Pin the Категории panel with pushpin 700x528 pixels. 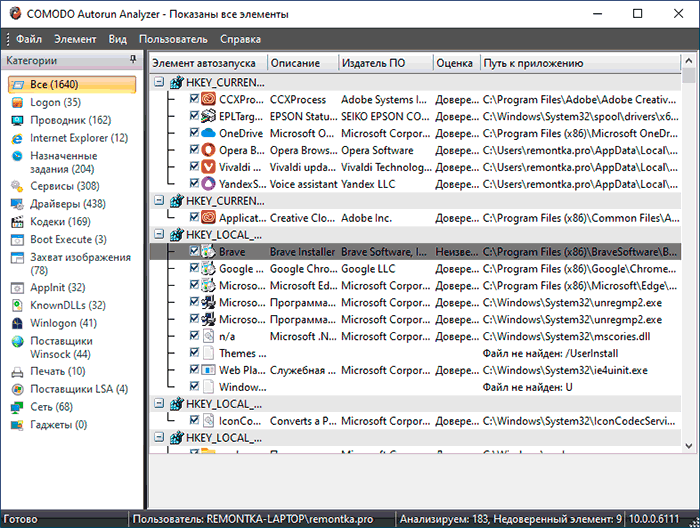pos(133,59)
